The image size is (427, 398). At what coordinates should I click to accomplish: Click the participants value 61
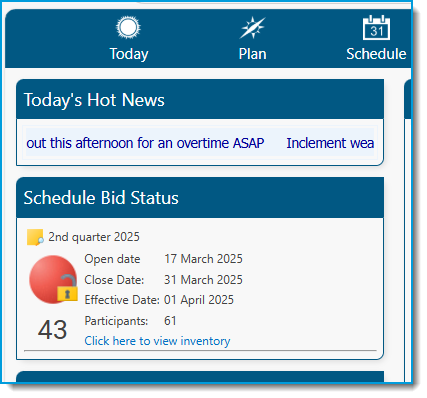coord(170,321)
